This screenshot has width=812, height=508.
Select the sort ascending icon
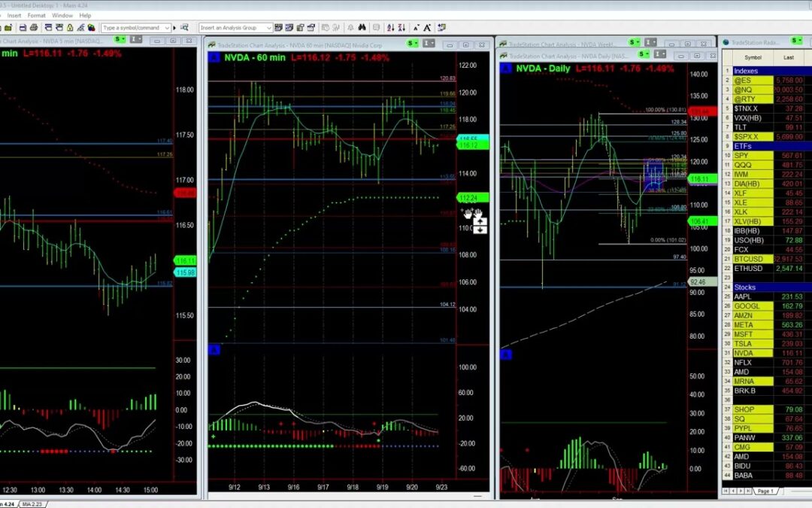click(390, 27)
